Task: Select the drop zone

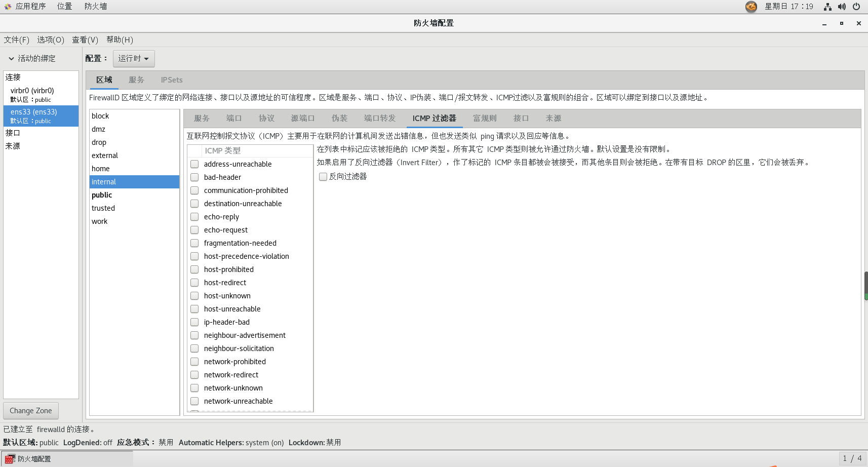Action: click(x=134, y=142)
